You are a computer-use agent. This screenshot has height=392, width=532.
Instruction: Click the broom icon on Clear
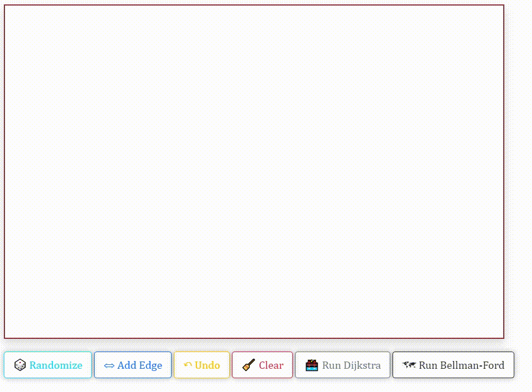(x=249, y=365)
